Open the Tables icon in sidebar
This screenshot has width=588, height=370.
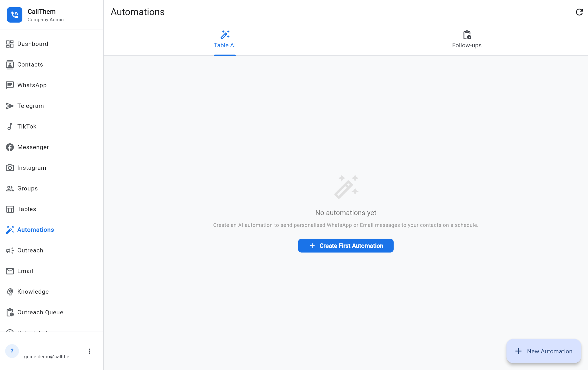(x=10, y=209)
